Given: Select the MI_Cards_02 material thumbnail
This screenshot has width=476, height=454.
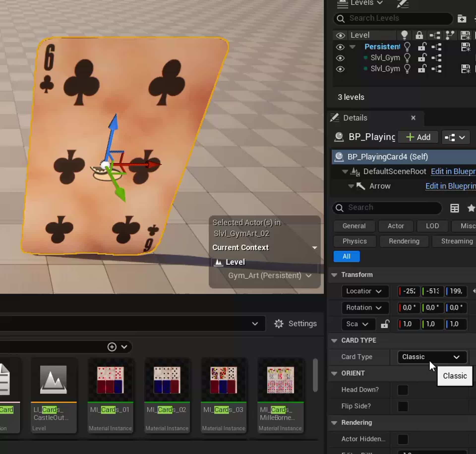Looking at the screenshot, I should click(167, 380).
